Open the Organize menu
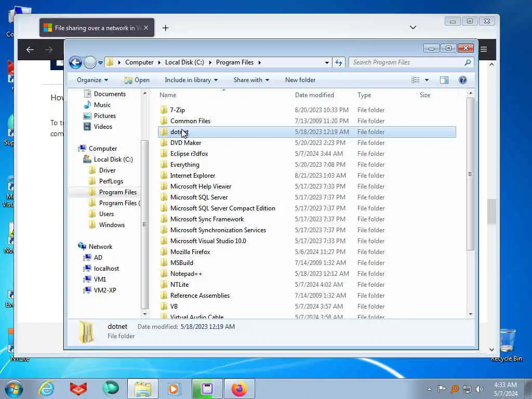532x399 pixels. (92, 80)
